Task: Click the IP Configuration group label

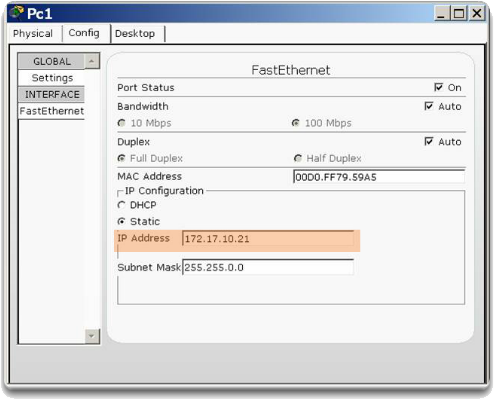Action: pos(164,191)
